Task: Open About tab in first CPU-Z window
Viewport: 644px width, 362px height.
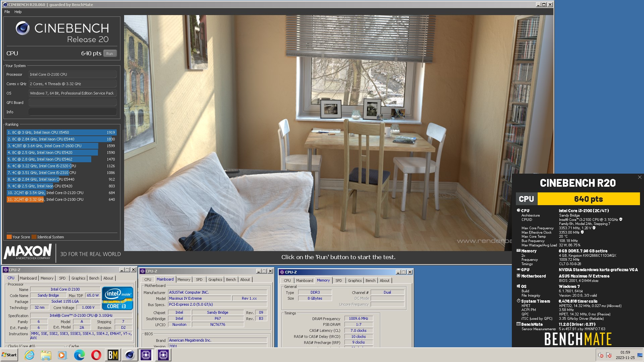Action: pos(108,278)
